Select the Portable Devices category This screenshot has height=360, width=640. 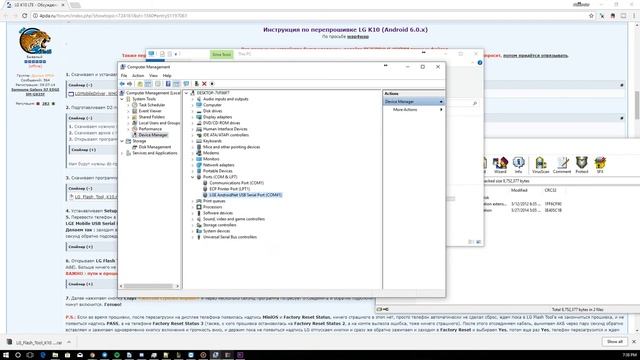(218, 171)
